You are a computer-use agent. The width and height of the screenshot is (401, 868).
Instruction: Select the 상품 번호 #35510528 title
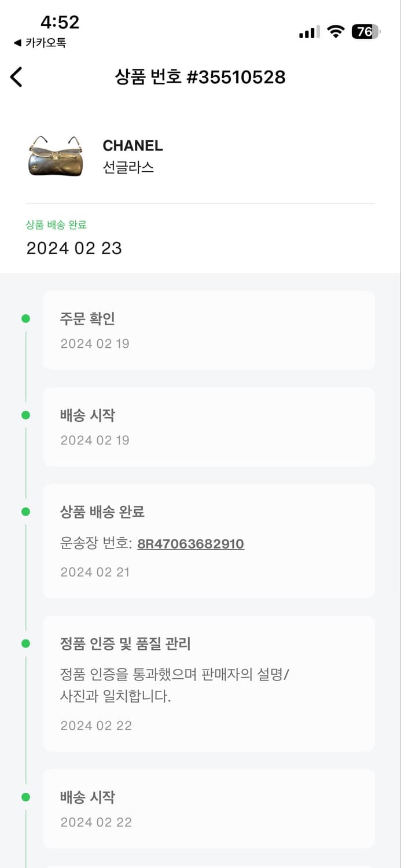coord(200,77)
